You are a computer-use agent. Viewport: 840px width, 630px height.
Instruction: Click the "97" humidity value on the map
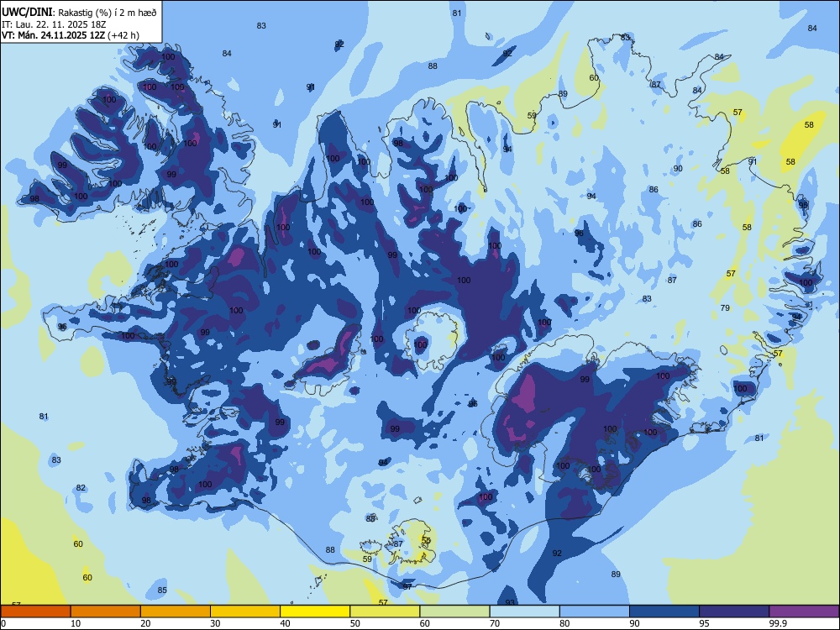click(407, 586)
